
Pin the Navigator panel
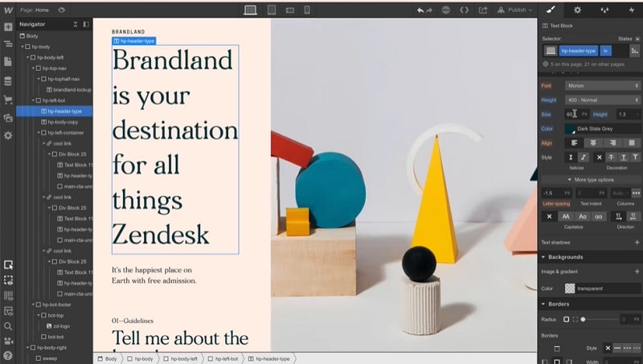[x=86, y=24]
